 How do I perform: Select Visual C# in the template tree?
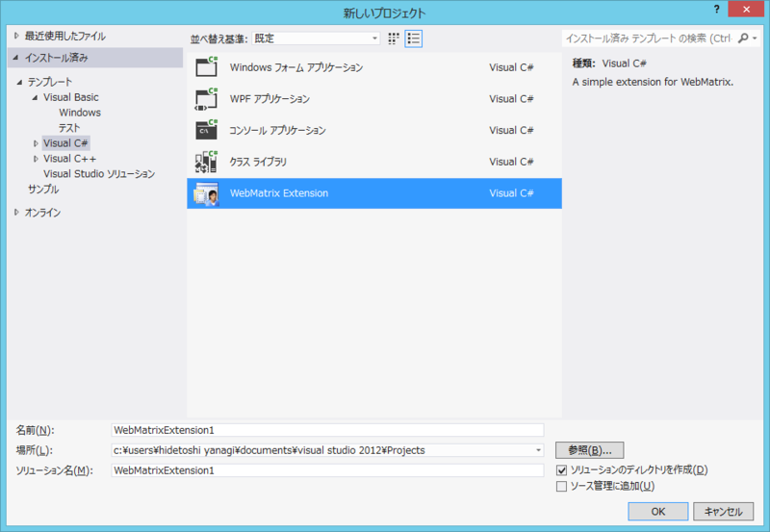point(65,143)
